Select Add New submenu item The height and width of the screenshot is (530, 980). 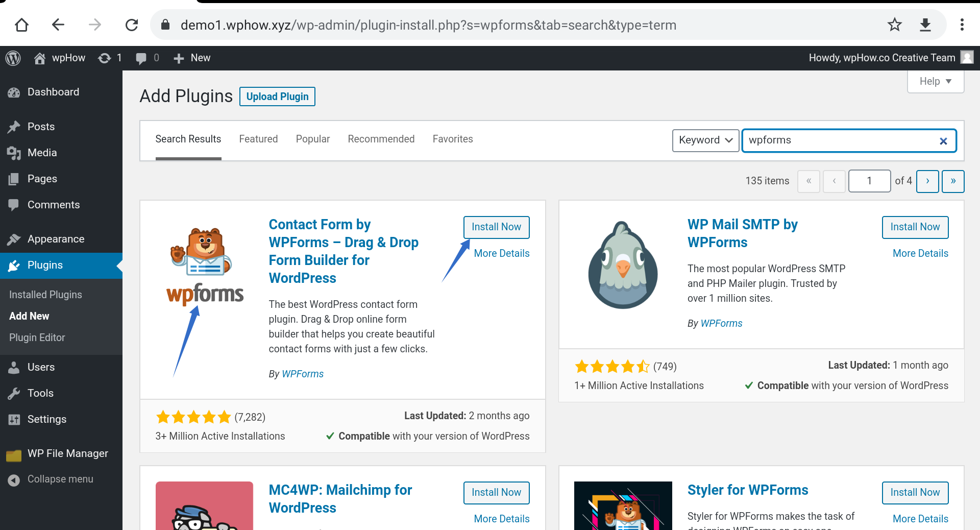[x=29, y=316]
